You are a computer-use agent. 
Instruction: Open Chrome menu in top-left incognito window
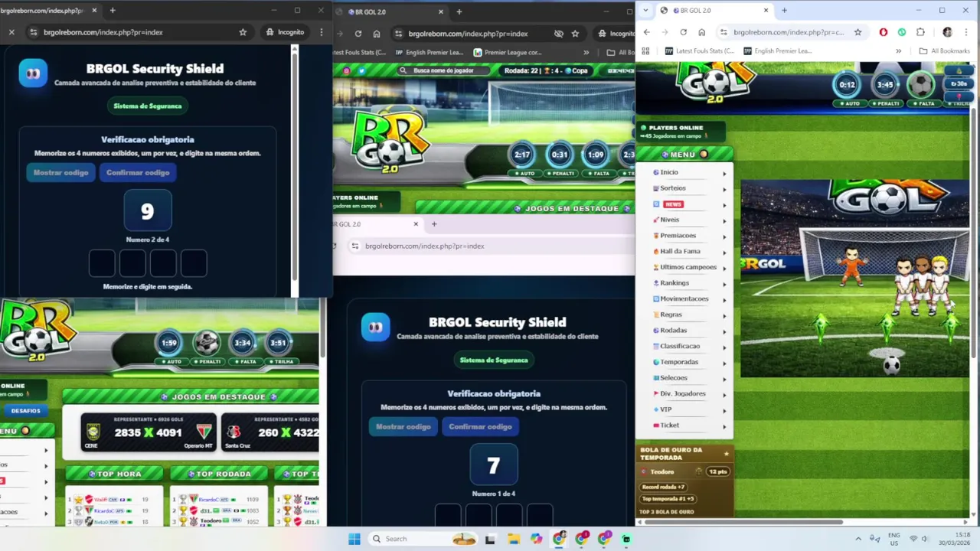(322, 32)
